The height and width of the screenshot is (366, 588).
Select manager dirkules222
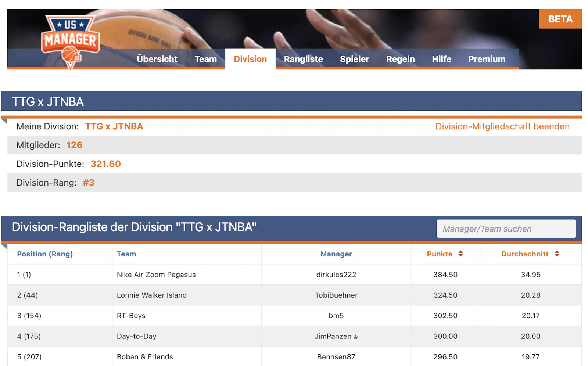pyautogui.click(x=336, y=274)
